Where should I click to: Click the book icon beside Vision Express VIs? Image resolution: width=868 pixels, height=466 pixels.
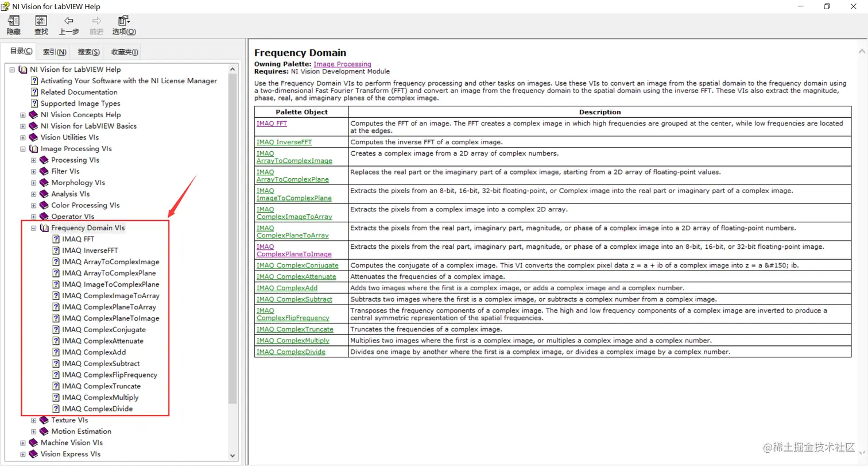tap(33, 454)
